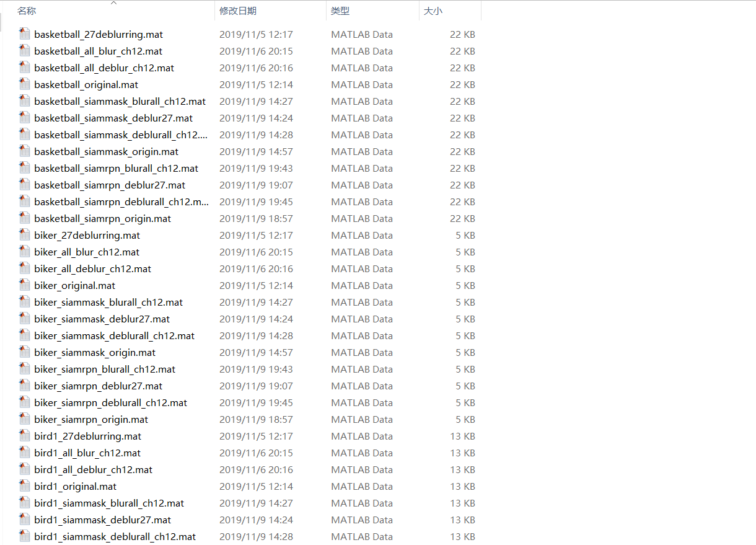Click MATLAB Data type of basketball_original.mat
This screenshot has width=756, height=545.
(x=362, y=84)
